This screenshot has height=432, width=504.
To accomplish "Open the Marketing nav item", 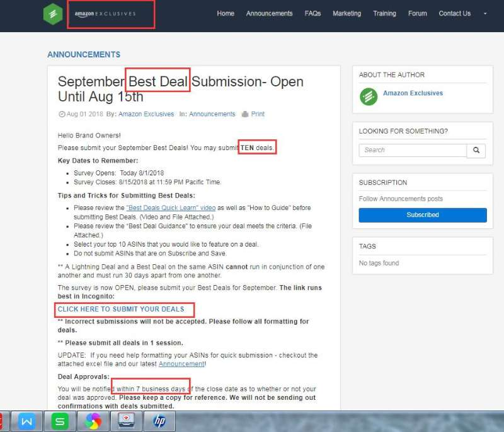I will (x=347, y=13).
